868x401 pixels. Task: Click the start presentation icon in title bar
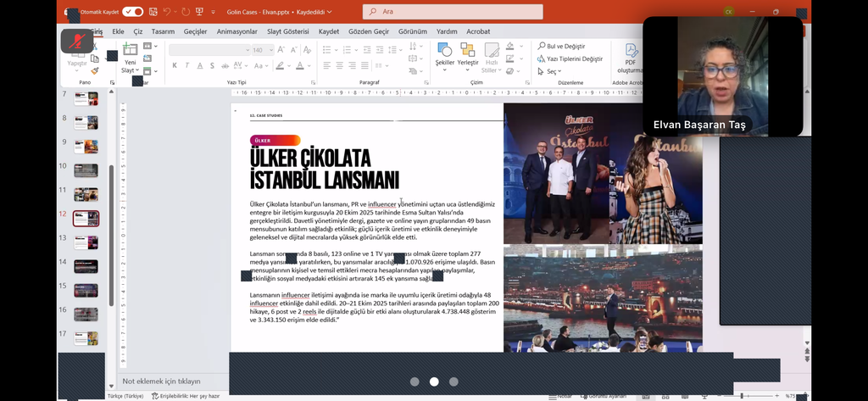click(200, 12)
